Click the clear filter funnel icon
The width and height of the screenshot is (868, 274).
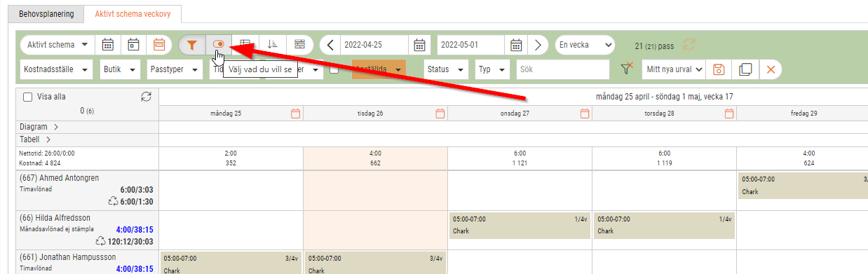pyautogui.click(x=627, y=69)
